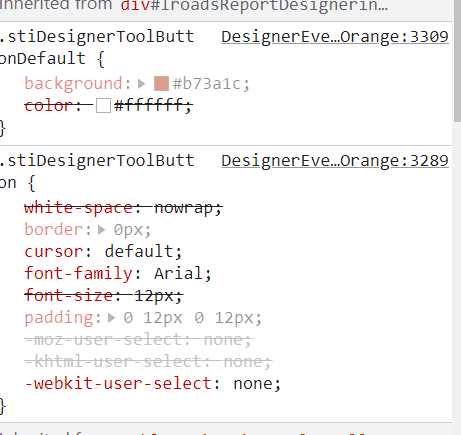Screen dimensions: 461x435
Task: Click the 'background' property name
Action: tap(73, 84)
